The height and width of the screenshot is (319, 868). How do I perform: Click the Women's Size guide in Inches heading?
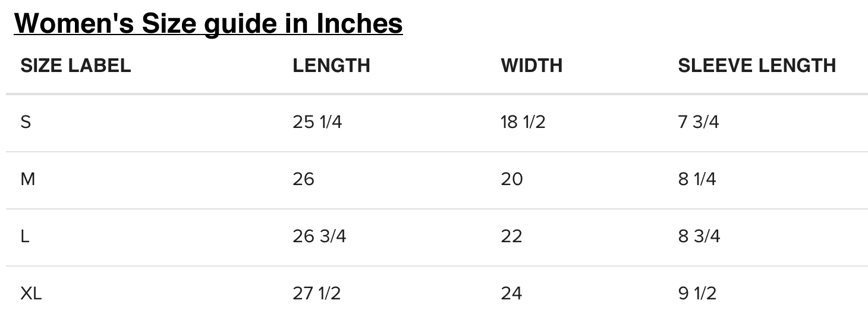click(x=209, y=24)
